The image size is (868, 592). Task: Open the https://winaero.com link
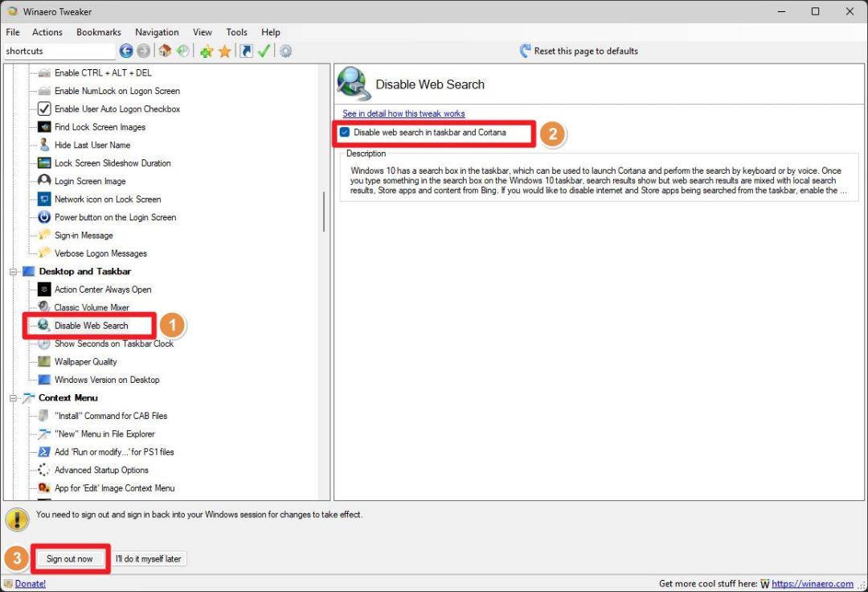coord(812,584)
